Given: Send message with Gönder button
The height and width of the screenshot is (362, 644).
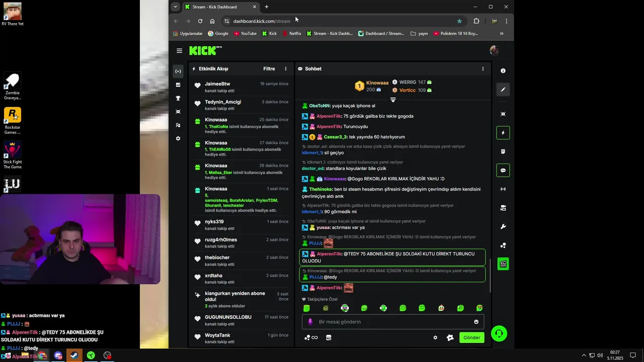Looking at the screenshot, I should click(x=471, y=337).
